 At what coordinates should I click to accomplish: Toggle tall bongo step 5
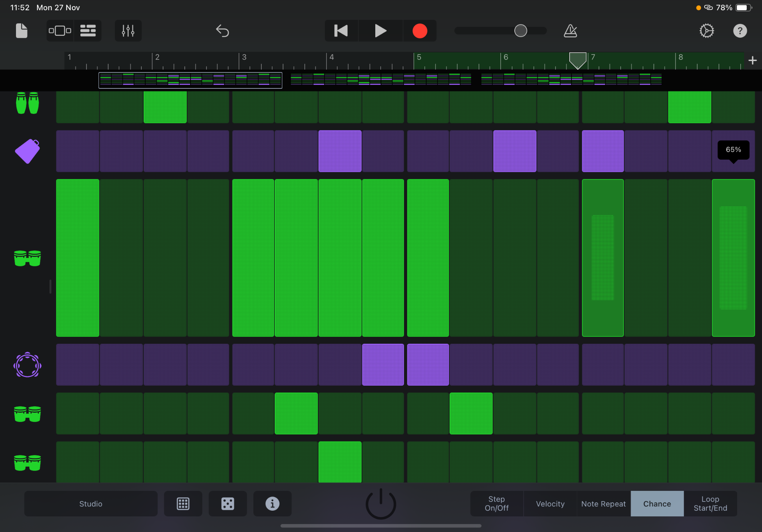(x=253, y=258)
